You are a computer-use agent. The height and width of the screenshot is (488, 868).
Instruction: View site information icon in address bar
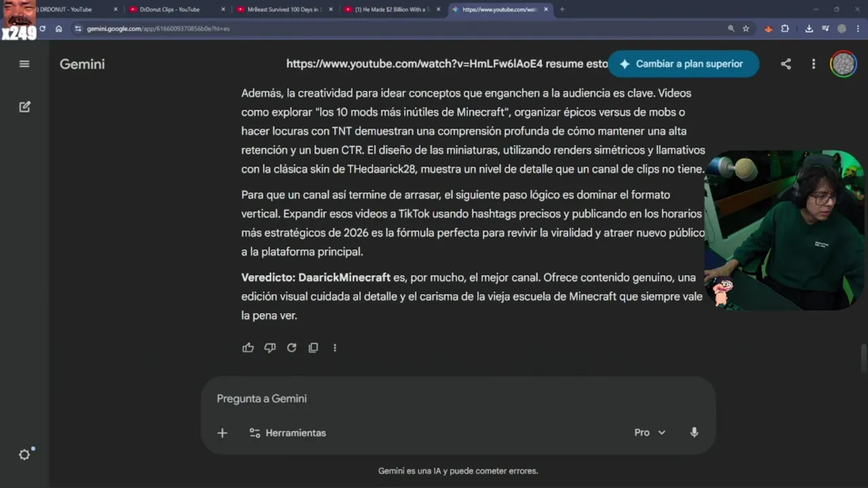[78, 28]
